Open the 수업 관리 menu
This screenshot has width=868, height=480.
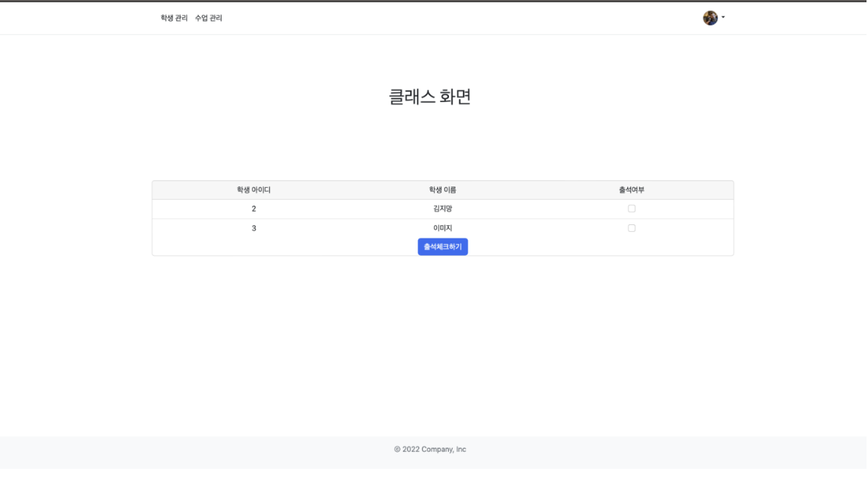tap(209, 18)
